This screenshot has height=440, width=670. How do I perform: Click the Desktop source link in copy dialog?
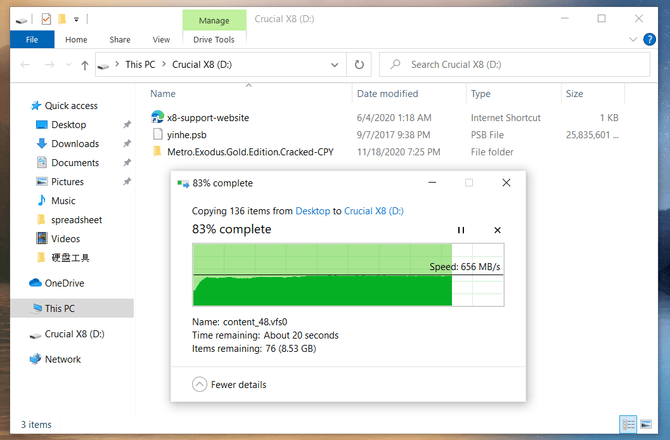click(x=312, y=211)
